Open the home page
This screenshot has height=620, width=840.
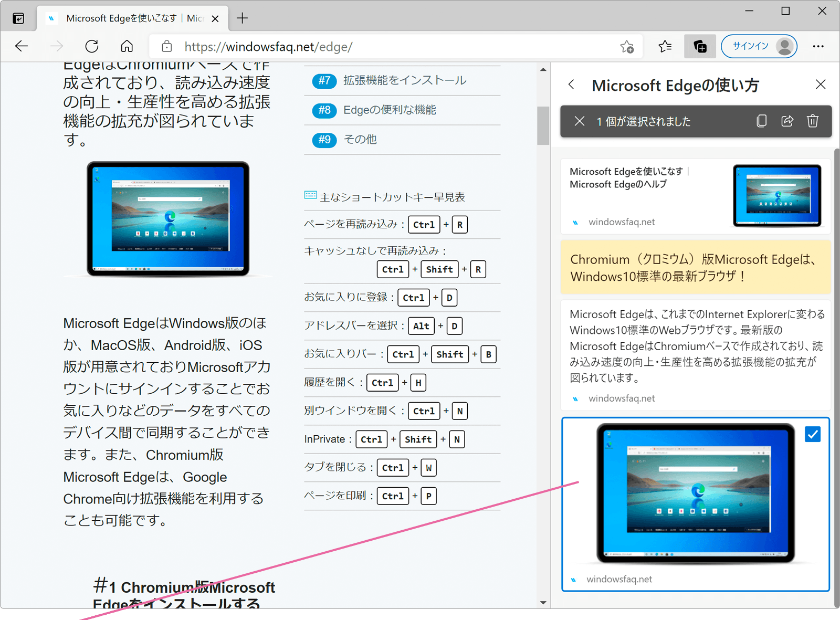coord(127,46)
